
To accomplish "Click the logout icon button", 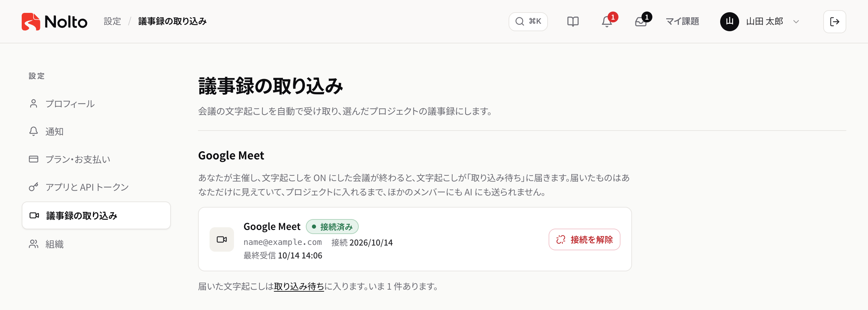I will (x=835, y=22).
